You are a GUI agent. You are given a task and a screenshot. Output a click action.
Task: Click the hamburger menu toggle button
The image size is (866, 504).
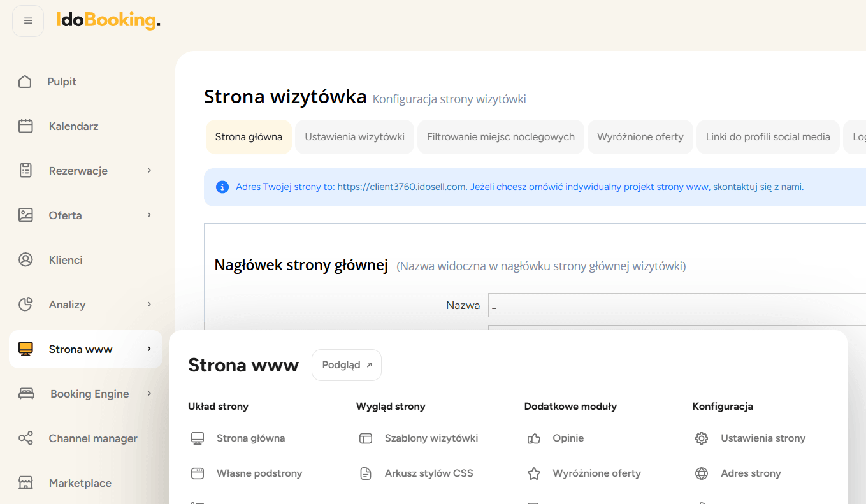pyautogui.click(x=28, y=21)
